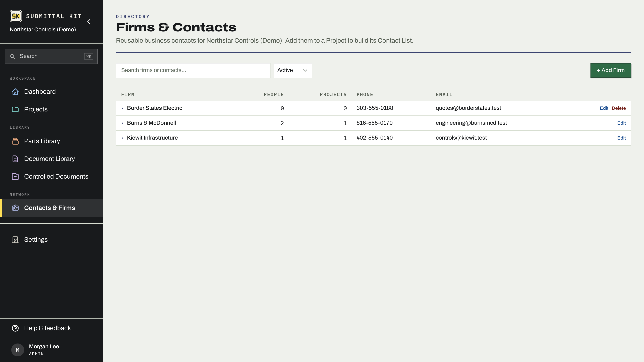Delete the Border States Electric firm
Viewport: 644px width, 362px height.
tap(618, 108)
